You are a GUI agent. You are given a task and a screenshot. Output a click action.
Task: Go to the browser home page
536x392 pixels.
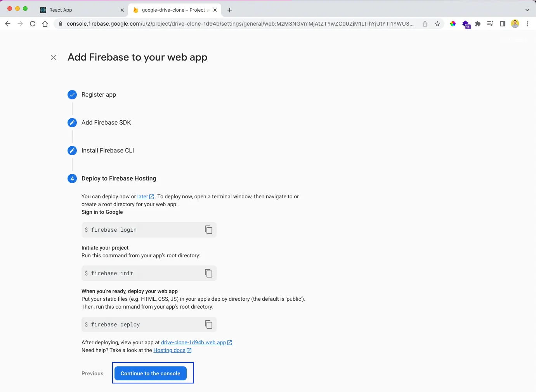coord(45,24)
